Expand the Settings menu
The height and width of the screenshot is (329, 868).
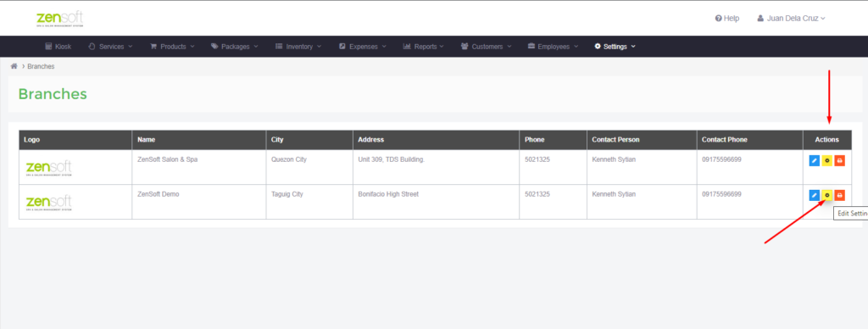pos(615,47)
